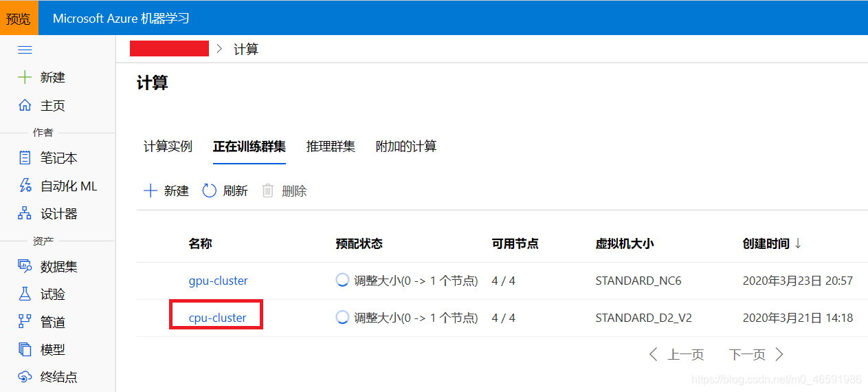Click STANDARD_D2_V2 cell
Image resolution: width=868 pixels, height=392 pixels.
644,318
